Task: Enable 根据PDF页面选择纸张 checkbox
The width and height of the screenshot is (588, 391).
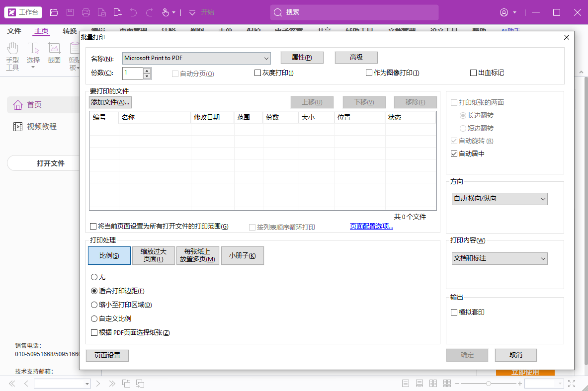Action: click(94, 332)
